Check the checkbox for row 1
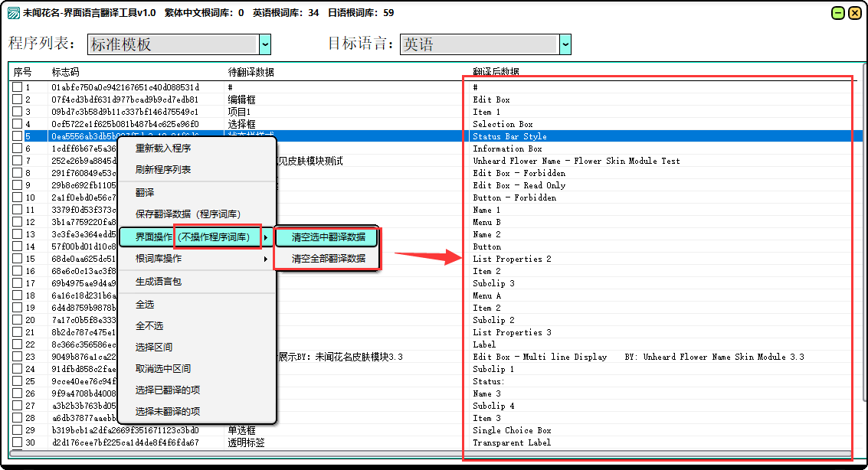Image resolution: width=868 pixels, height=470 pixels. (x=17, y=88)
